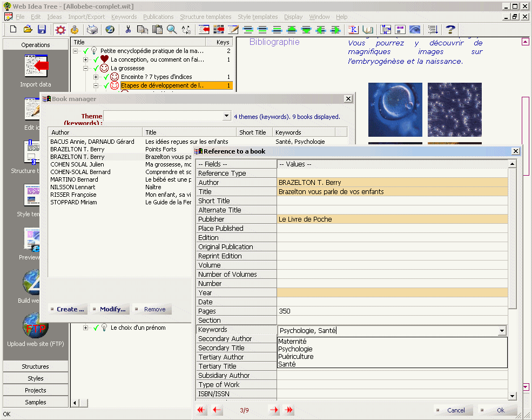Open the red gear settings toolbar icon
Screen dimensions: 532x420
pos(60,30)
